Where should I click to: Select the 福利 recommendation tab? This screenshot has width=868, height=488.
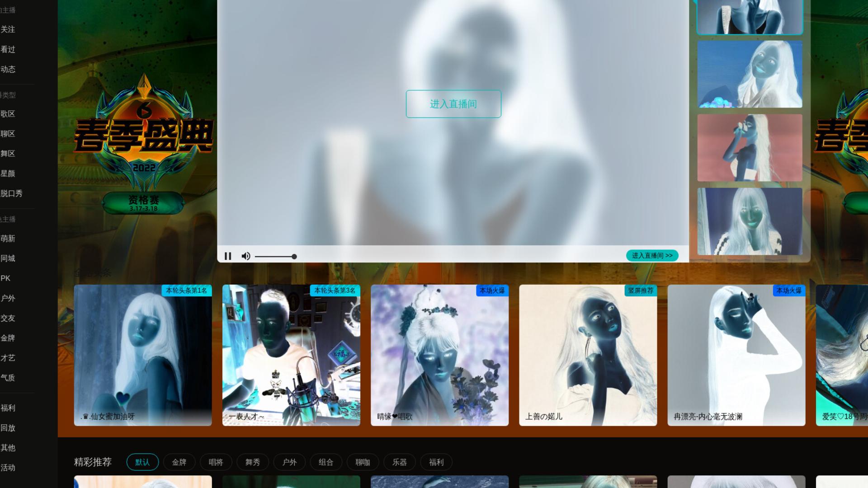(x=436, y=462)
